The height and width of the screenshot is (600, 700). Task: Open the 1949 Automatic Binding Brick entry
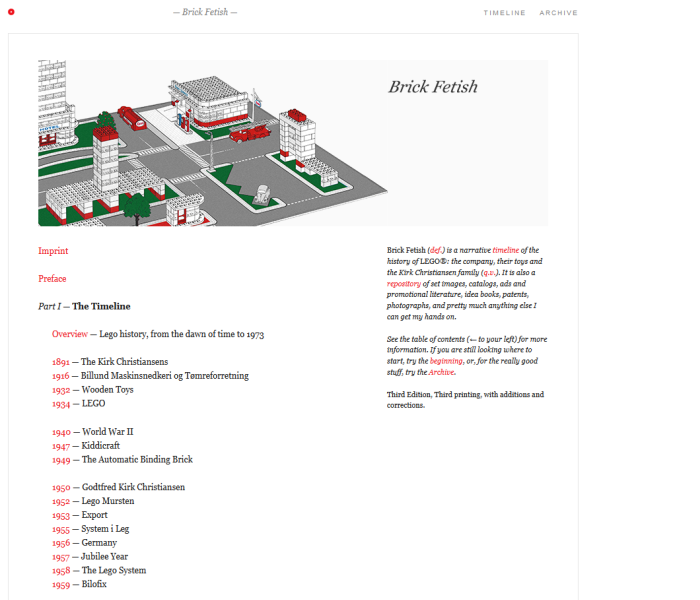[61, 460]
